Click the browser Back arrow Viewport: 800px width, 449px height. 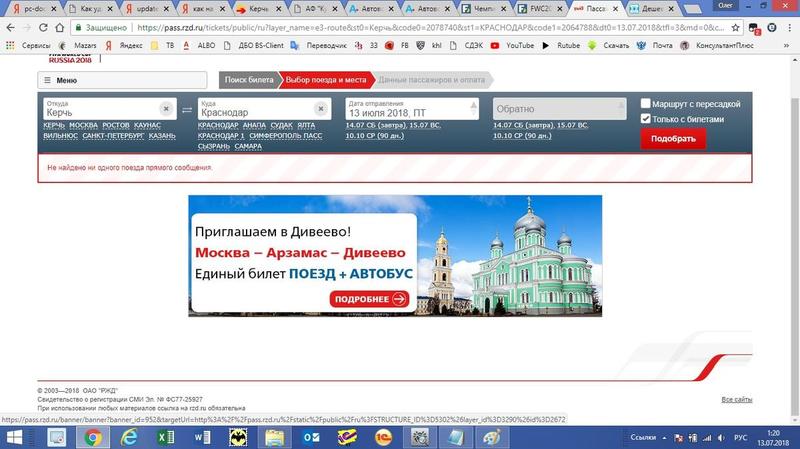point(11,28)
